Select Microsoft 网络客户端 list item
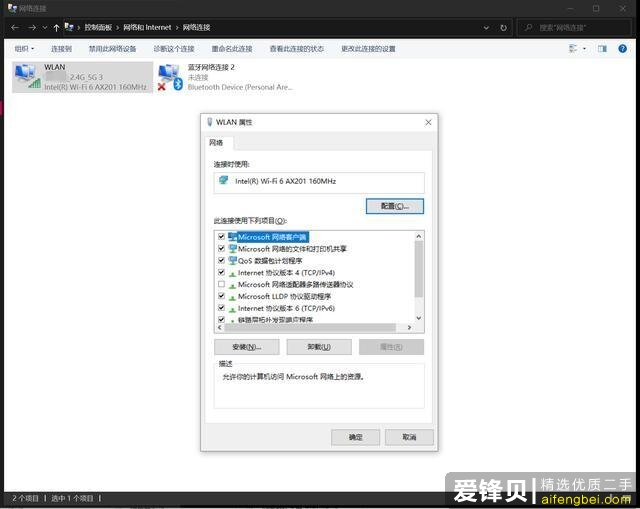The height and width of the screenshot is (509, 640). point(272,237)
